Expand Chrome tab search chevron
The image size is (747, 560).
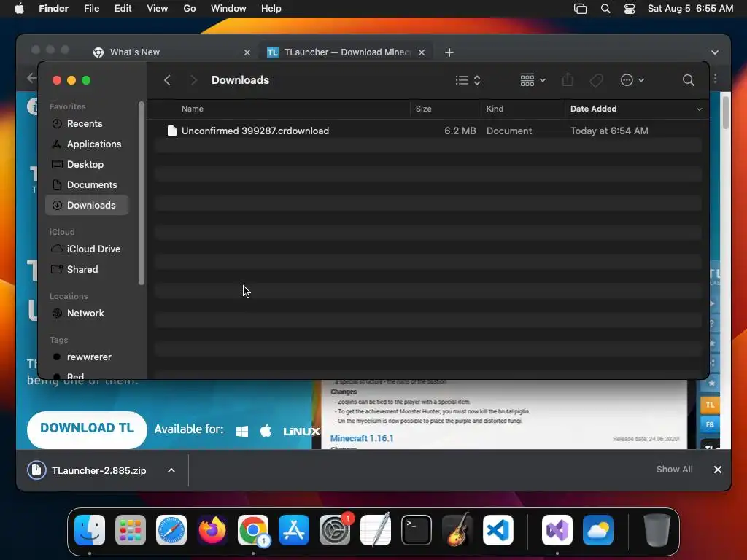715,52
